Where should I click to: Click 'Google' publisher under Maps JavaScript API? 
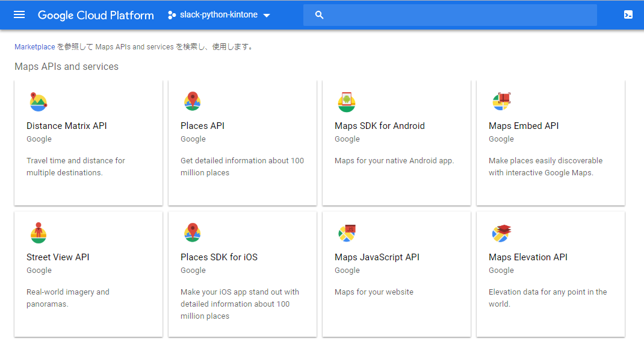[x=347, y=271]
